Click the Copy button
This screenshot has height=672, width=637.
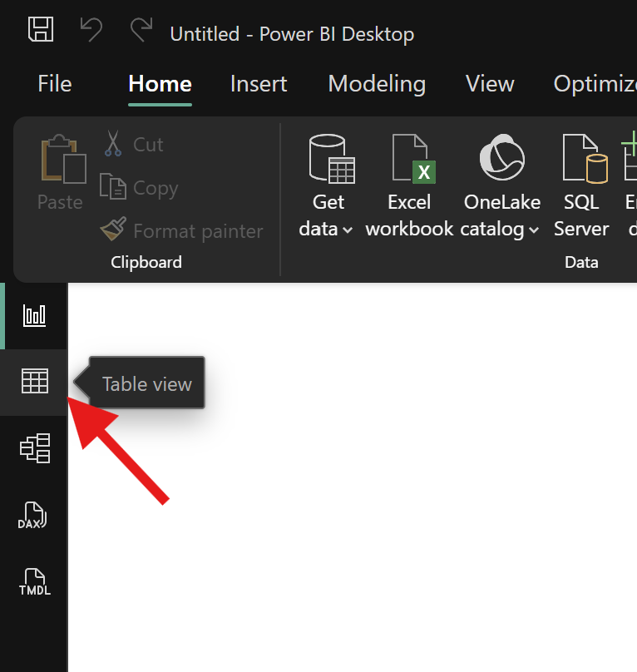pos(139,187)
